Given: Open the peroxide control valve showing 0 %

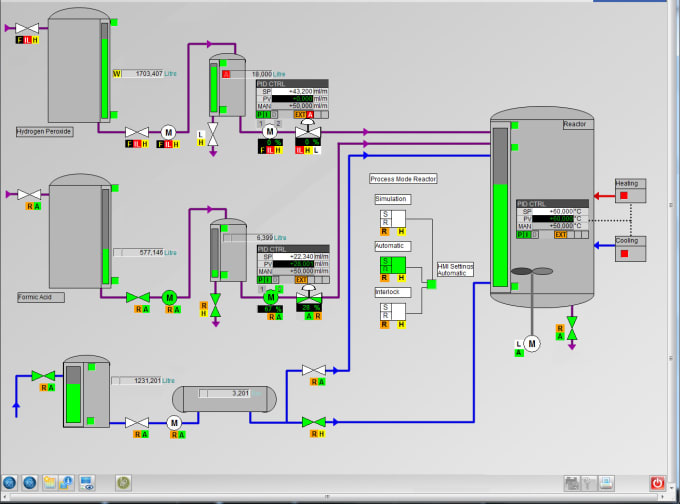Looking at the screenshot, I should click(x=308, y=130).
